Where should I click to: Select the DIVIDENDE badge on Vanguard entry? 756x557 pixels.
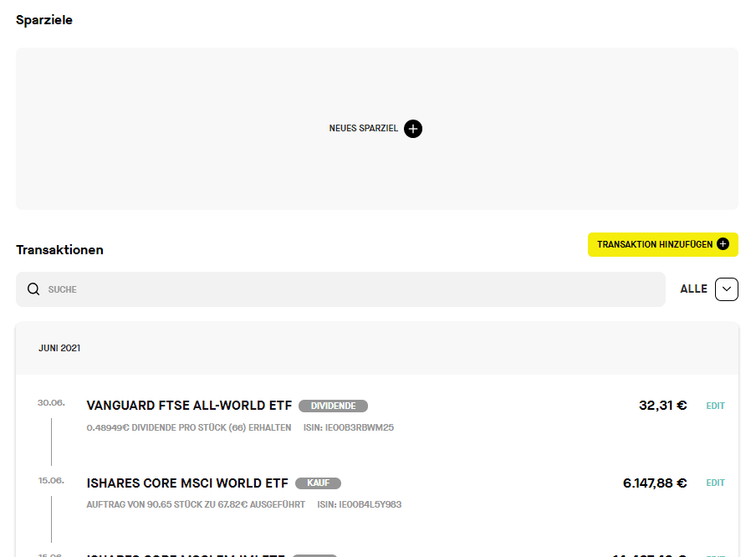coord(333,406)
